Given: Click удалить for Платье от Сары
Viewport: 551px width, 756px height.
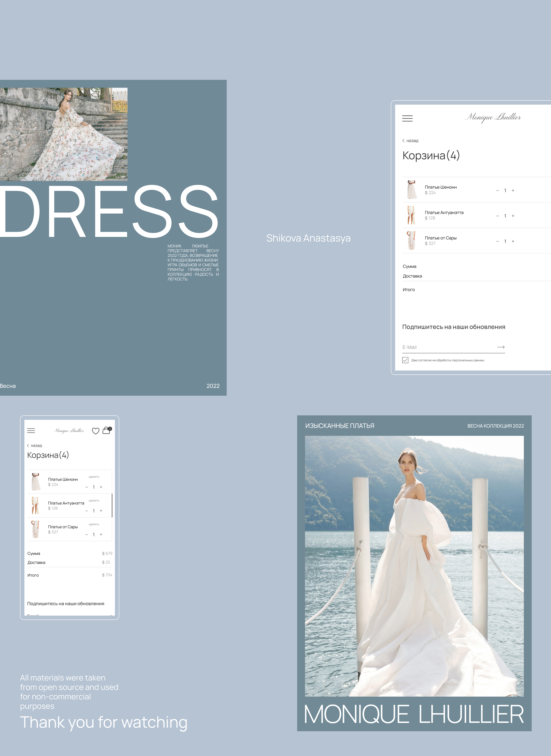Looking at the screenshot, I should (x=94, y=524).
